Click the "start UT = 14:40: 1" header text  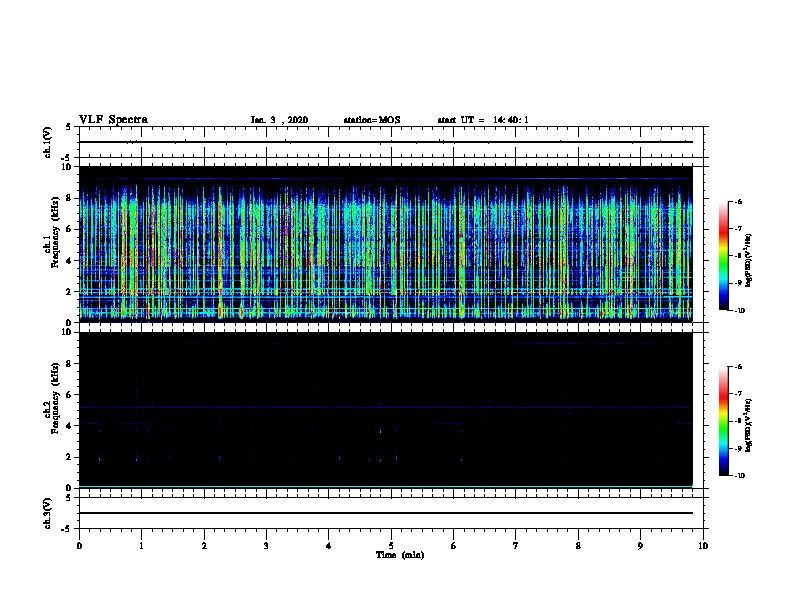coord(483,120)
